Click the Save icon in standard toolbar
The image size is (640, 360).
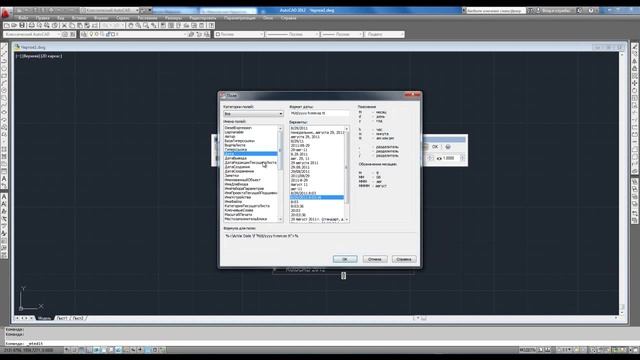(x=22, y=25)
